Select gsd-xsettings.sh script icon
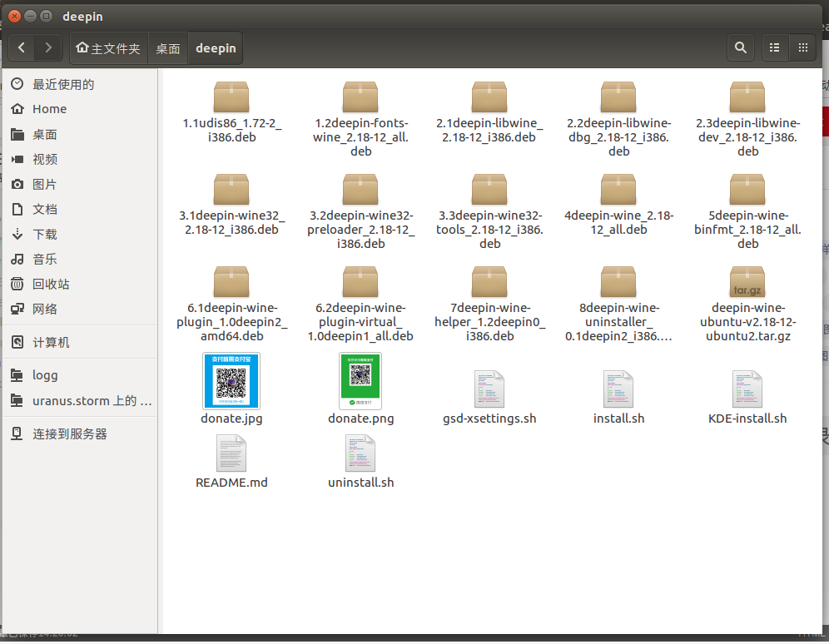Viewport: 829px width, 644px height. [x=489, y=389]
